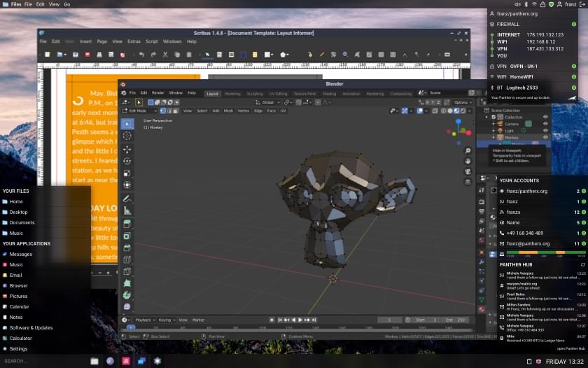Click the Save icon in Scribus toolbar
This screenshot has height=368, width=588.
coord(76,55)
